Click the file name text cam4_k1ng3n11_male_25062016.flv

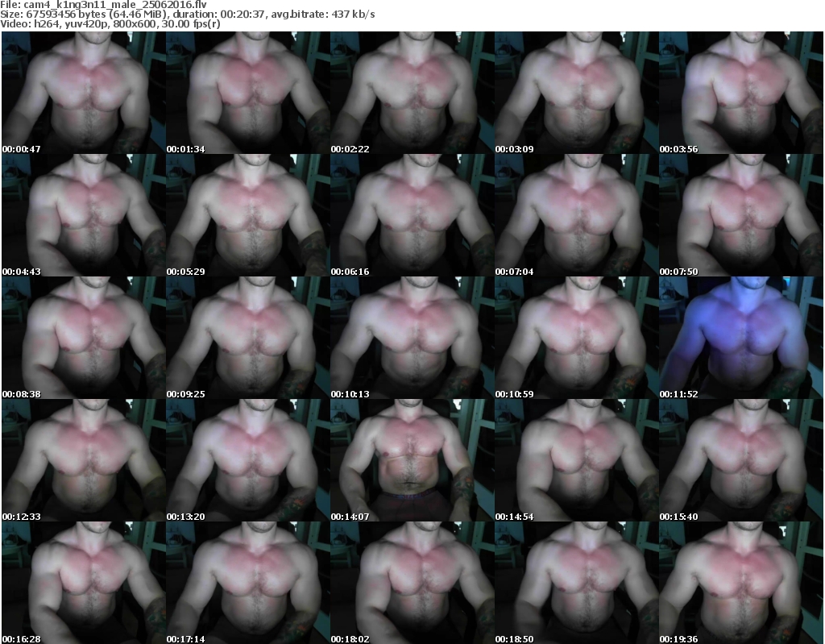(x=115, y=5)
